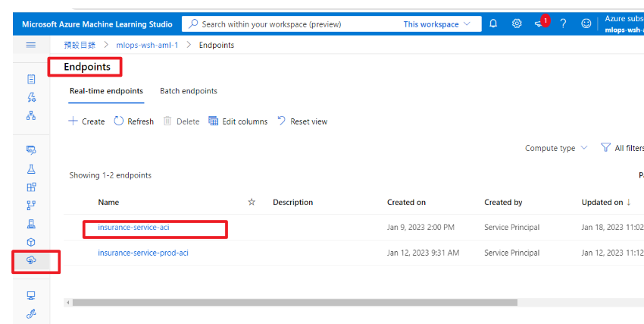Viewport: 644px width, 324px height.
Task: Open Pipelines sidebar icon
Action: coord(31,205)
